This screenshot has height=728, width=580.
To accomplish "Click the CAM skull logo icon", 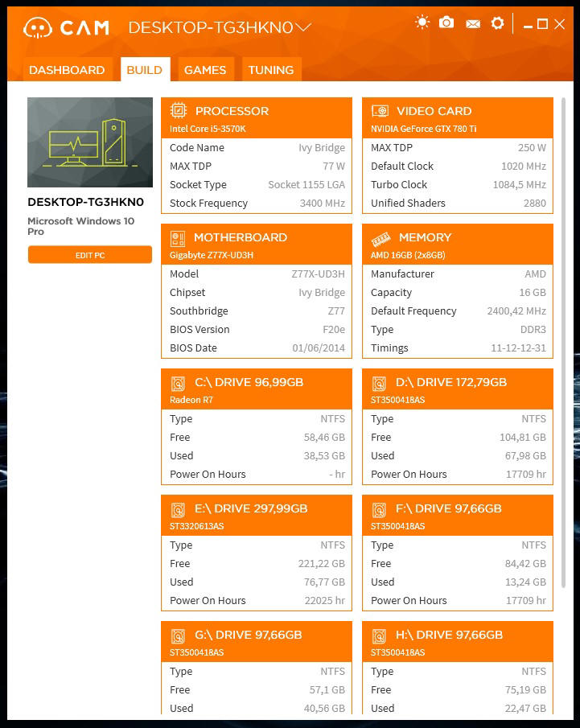I will pyautogui.click(x=38, y=28).
